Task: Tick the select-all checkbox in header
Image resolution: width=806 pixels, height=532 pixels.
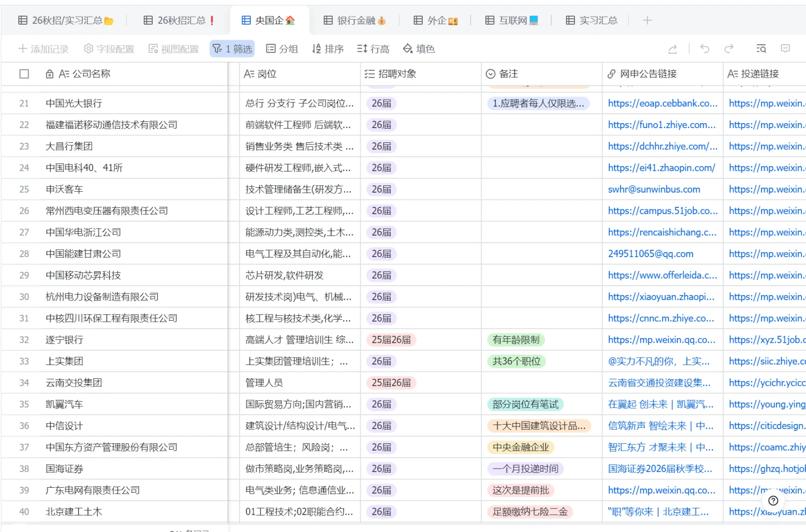Action: click(x=24, y=74)
